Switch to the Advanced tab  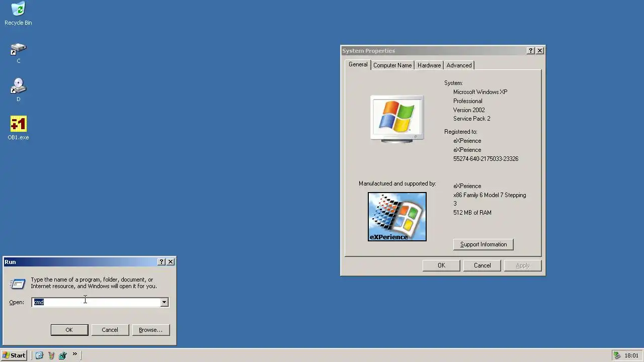[x=459, y=65]
